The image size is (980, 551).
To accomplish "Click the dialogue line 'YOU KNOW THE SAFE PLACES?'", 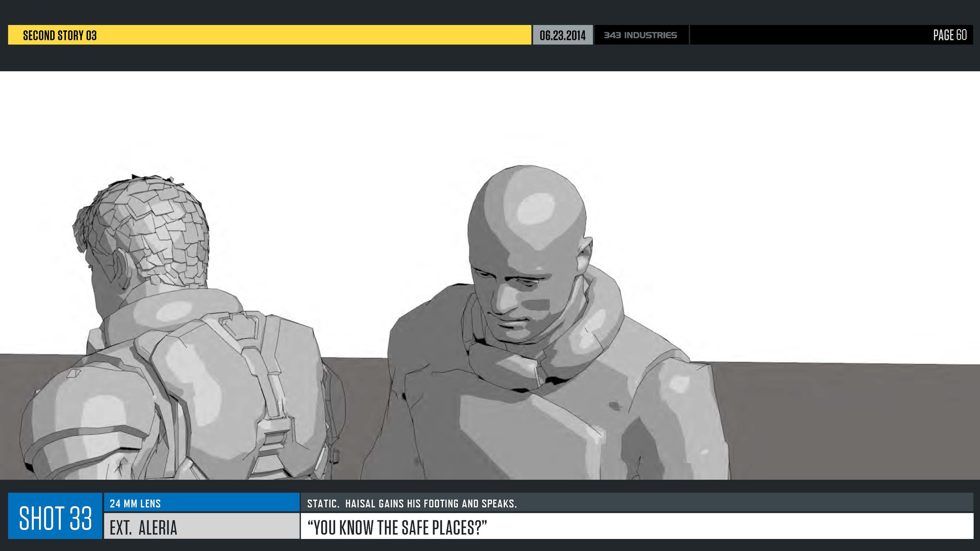I will [x=397, y=527].
